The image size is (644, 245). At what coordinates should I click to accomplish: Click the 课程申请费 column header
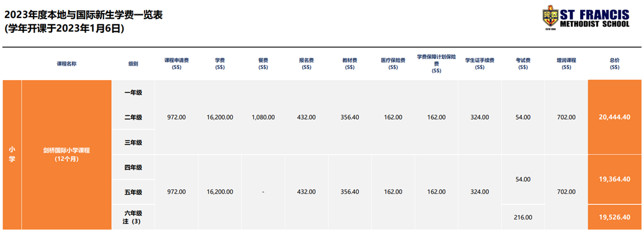click(x=177, y=64)
